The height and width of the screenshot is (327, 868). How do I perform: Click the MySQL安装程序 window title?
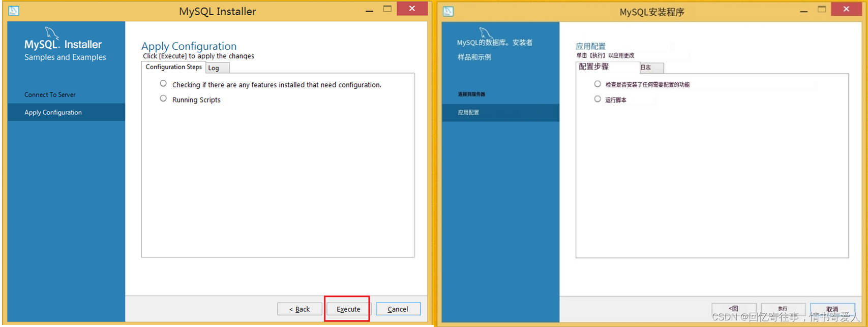pyautogui.click(x=651, y=12)
